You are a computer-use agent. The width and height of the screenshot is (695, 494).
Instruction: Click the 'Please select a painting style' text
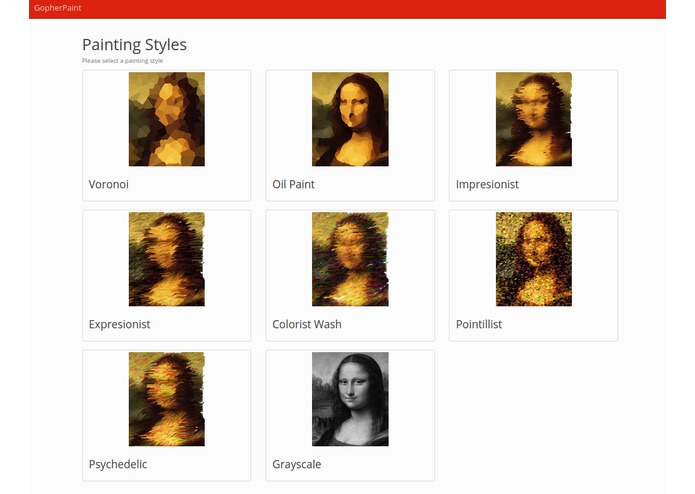tap(122, 61)
